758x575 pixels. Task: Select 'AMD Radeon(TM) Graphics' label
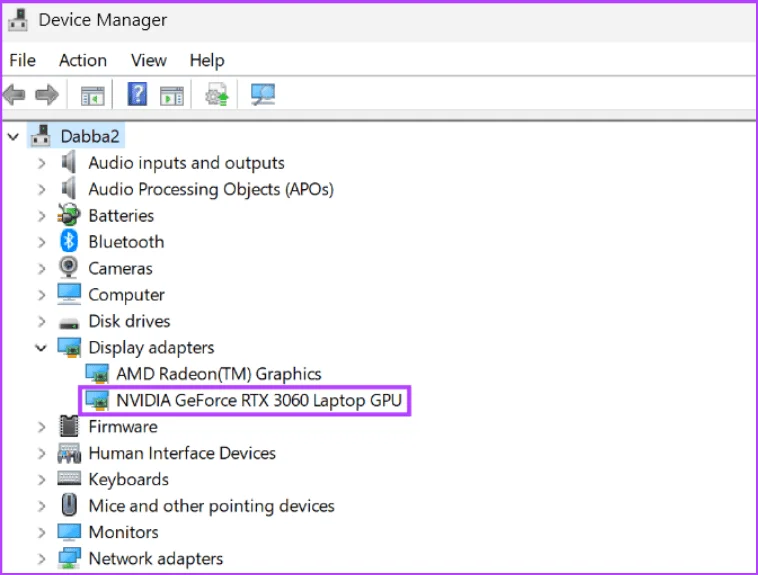click(219, 374)
